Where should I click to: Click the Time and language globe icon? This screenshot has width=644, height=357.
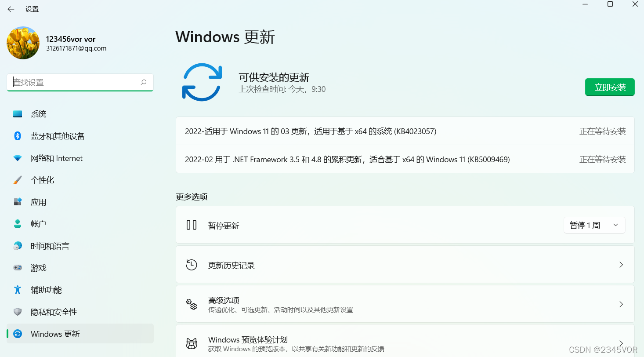18,246
